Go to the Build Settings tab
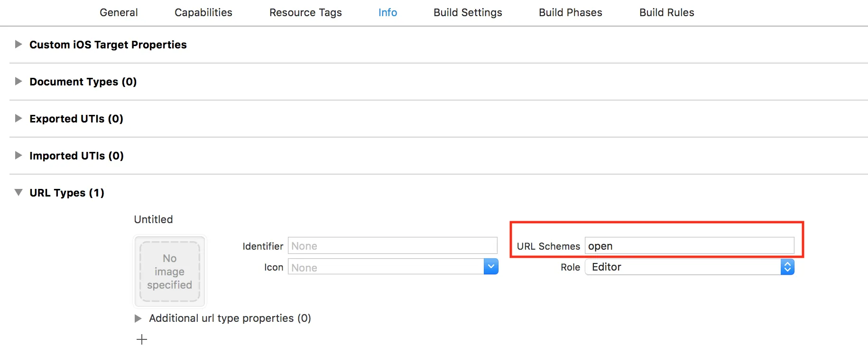This screenshot has width=868, height=356. [468, 12]
